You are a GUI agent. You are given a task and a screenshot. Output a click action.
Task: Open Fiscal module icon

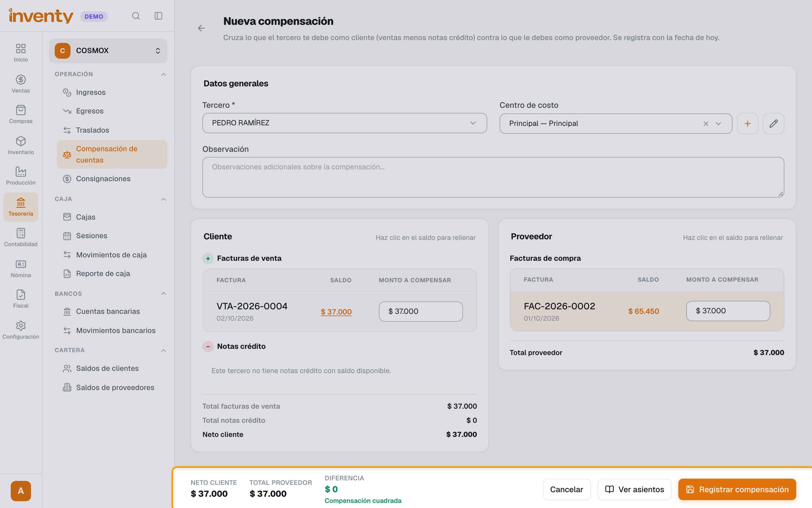[21, 299]
